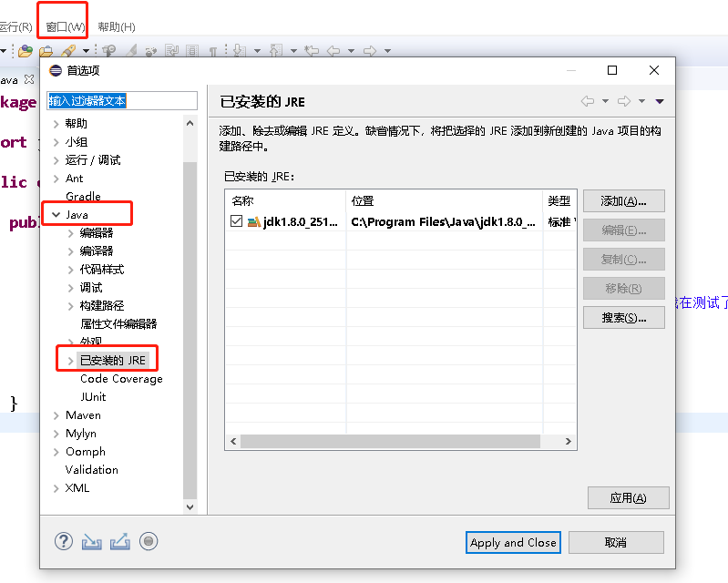Click the JRE table horizontal scrollbar right arrow

pyautogui.click(x=569, y=442)
